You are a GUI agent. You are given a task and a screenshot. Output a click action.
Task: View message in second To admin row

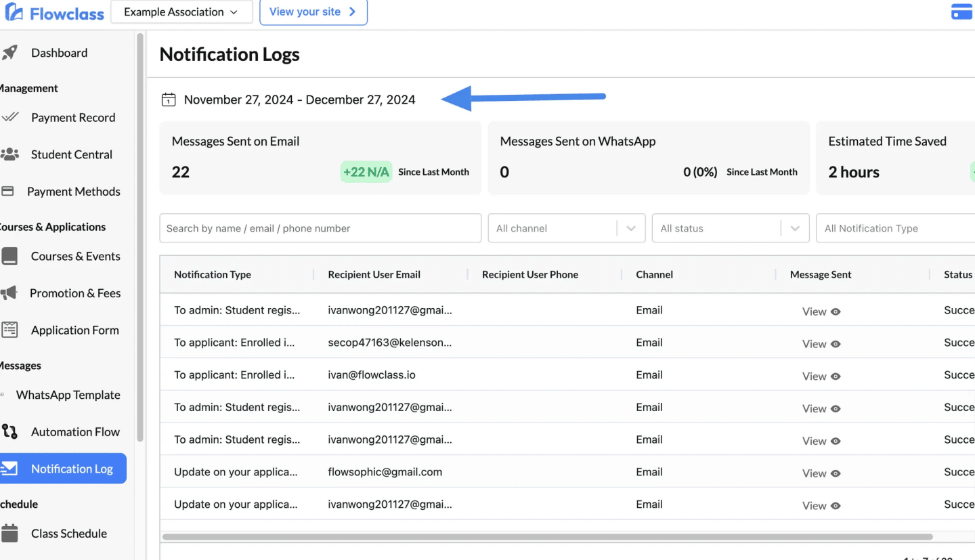coord(821,408)
